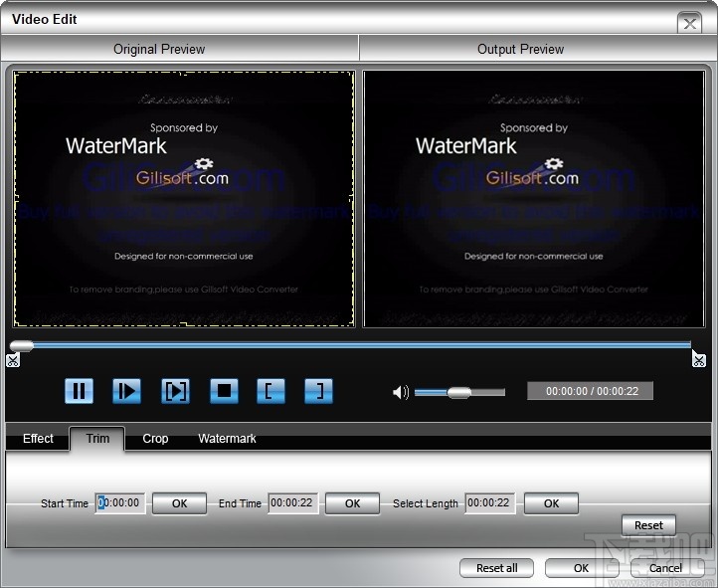Confirm Start Time with OK
The image size is (718, 588).
click(x=179, y=503)
